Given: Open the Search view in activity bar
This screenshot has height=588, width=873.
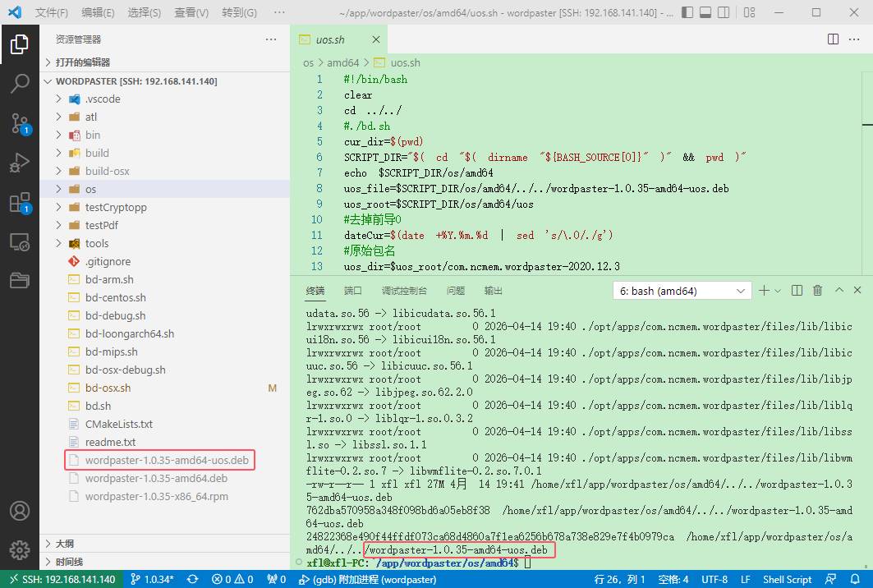Looking at the screenshot, I should 20,83.
